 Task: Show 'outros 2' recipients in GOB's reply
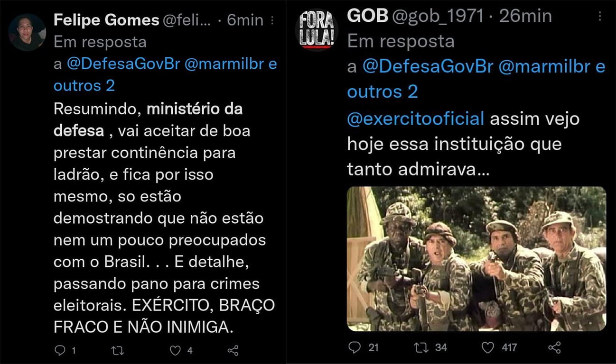tap(382, 91)
